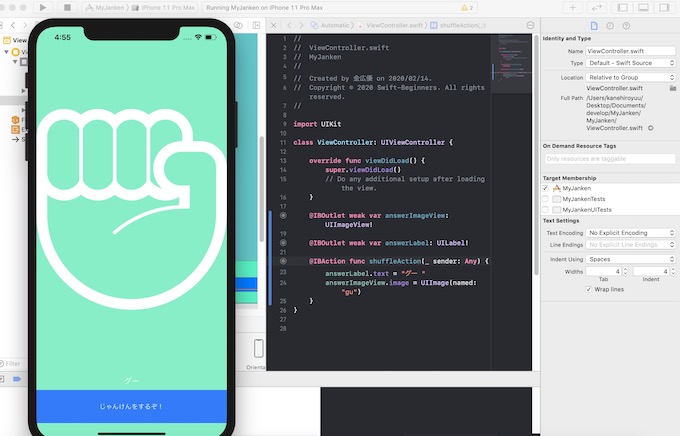The image size is (680, 436).
Task: Open the Type dropdown Default - Swift Source
Action: (631, 63)
